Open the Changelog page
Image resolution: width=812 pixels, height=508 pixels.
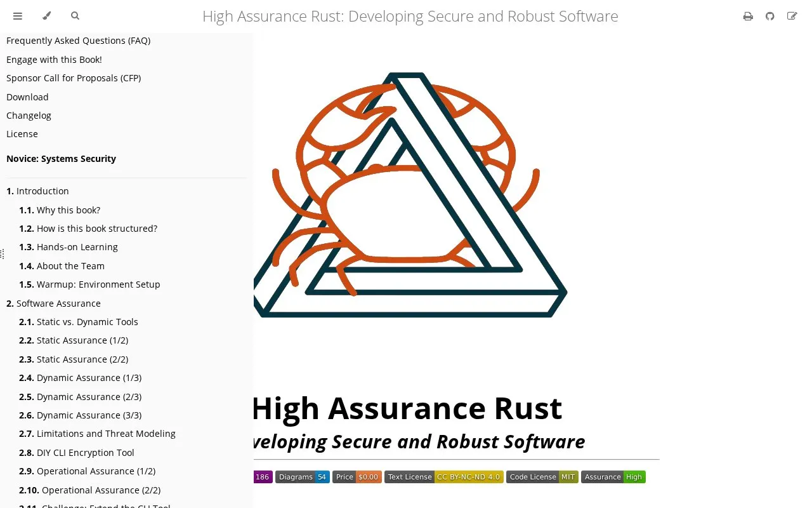pos(29,116)
